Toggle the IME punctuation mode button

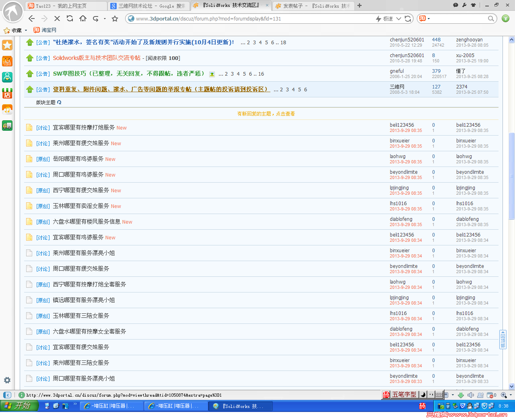(431, 395)
